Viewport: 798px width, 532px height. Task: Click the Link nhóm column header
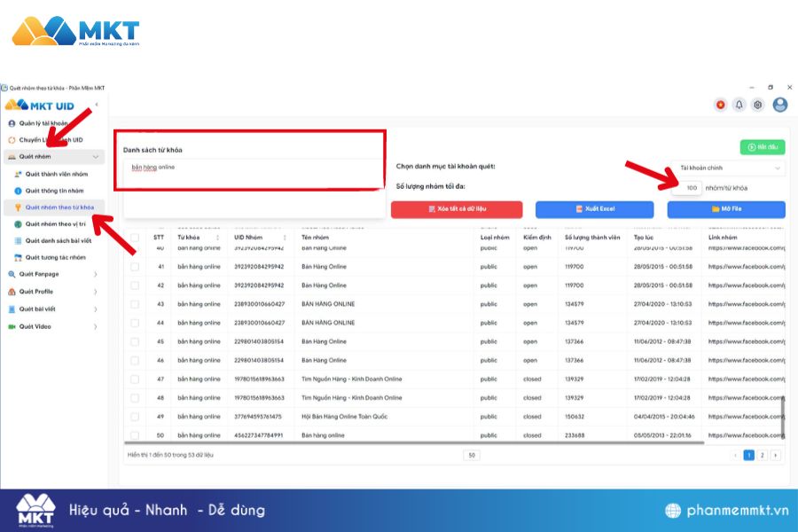pyautogui.click(x=723, y=238)
